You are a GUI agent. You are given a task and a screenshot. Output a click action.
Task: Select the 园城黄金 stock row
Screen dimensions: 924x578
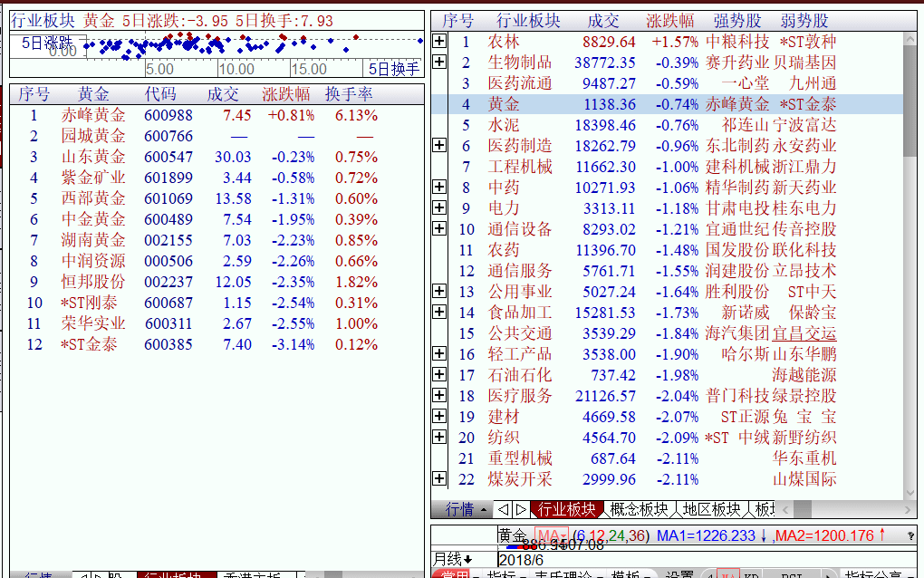(217, 136)
